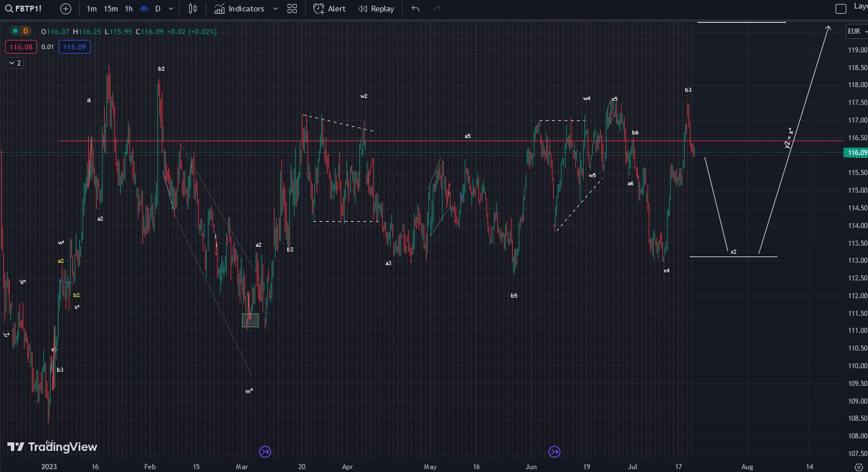Click the 'x4' wave label
This screenshot has height=472, width=868.
coord(666,271)
